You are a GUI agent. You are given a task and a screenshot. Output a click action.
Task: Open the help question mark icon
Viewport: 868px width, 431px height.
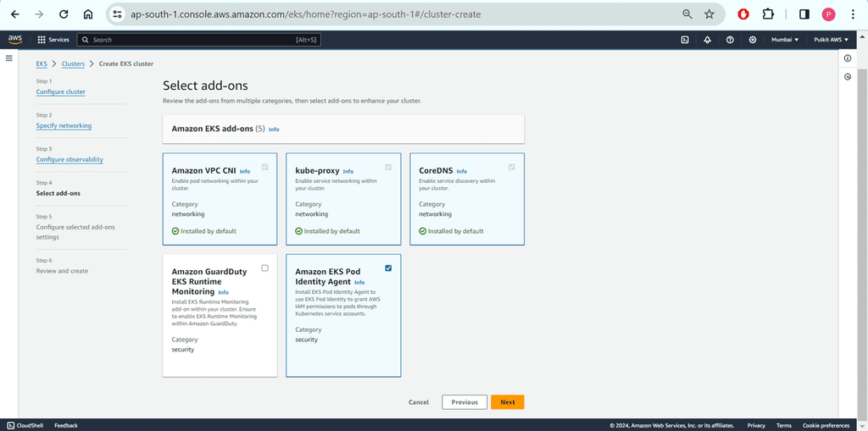[730, 40]
